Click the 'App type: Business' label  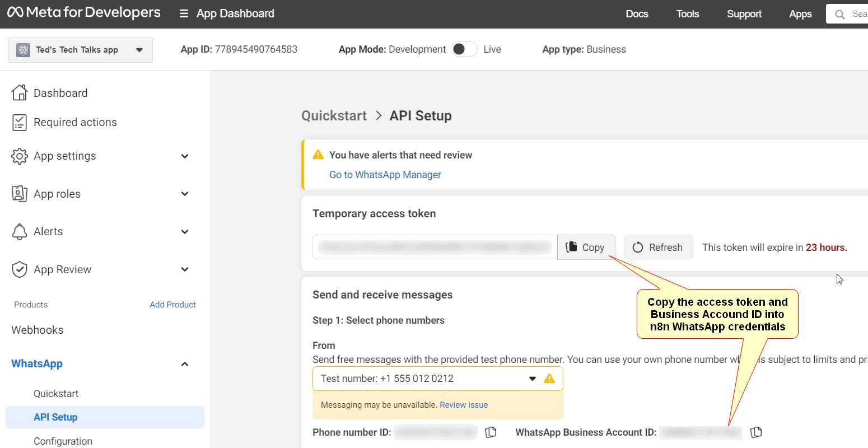(x=584, y=49)
